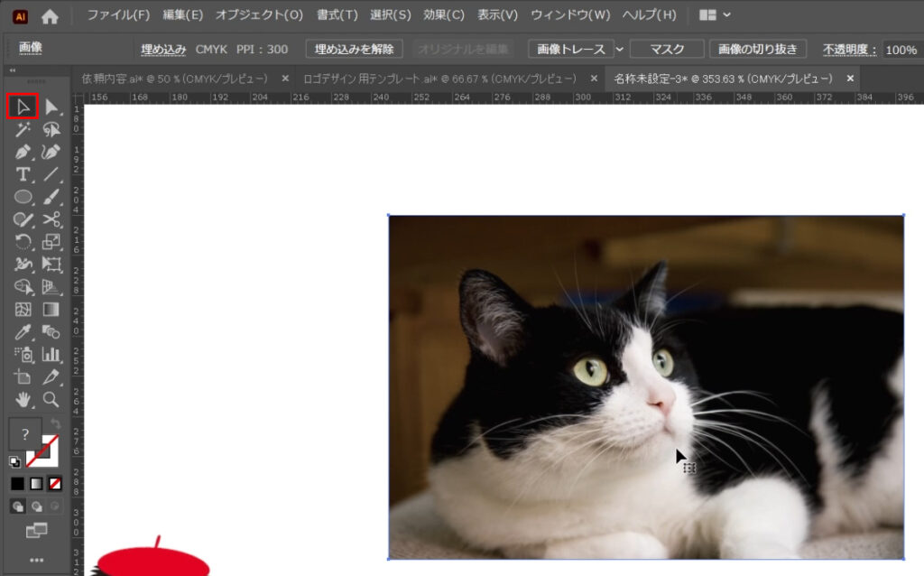
Task: Select the Selection tool (black arrow)
Action: click(x=23, y=107)
